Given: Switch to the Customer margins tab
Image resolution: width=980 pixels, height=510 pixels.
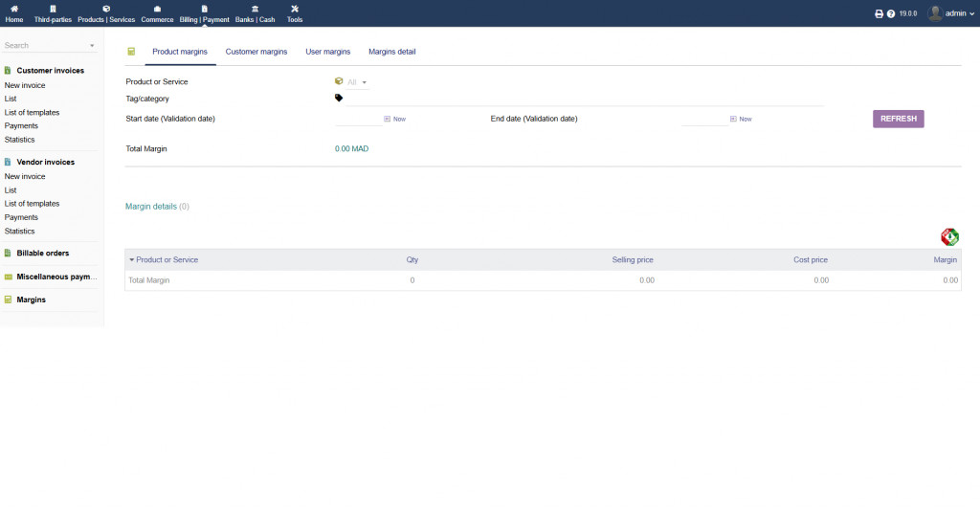Looking at the screenshot, I should pos(256,52).
